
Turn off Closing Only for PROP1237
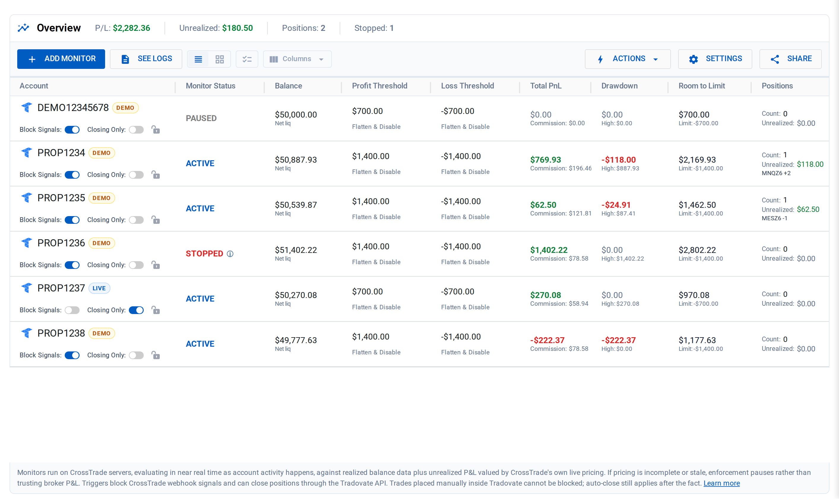(x=136, y=310)
